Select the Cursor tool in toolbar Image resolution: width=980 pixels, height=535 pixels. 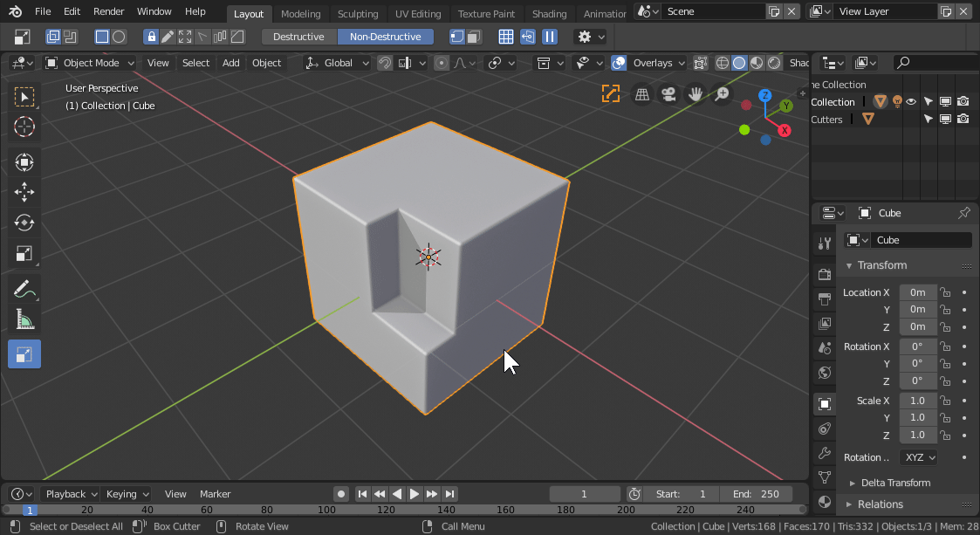tap(24, 127)
